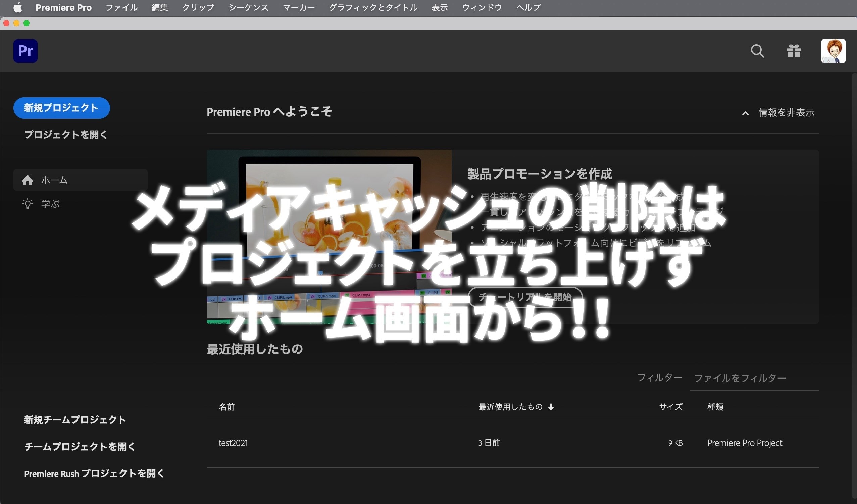The height and width of the screenshot is (504, 857).
Task: Open the Premiere Pro application menu
Action: pyautogui.click(x=64, y=7)
